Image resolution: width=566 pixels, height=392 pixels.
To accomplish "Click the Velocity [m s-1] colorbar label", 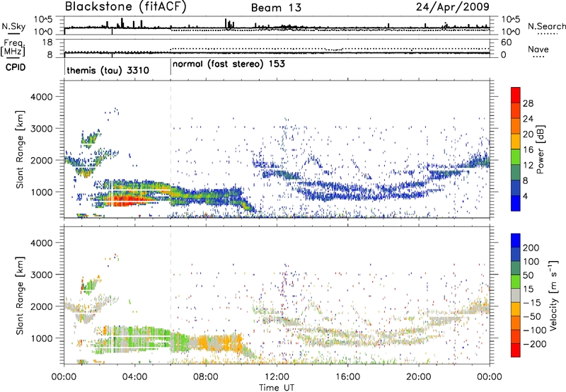I will (x=553, y=295).
